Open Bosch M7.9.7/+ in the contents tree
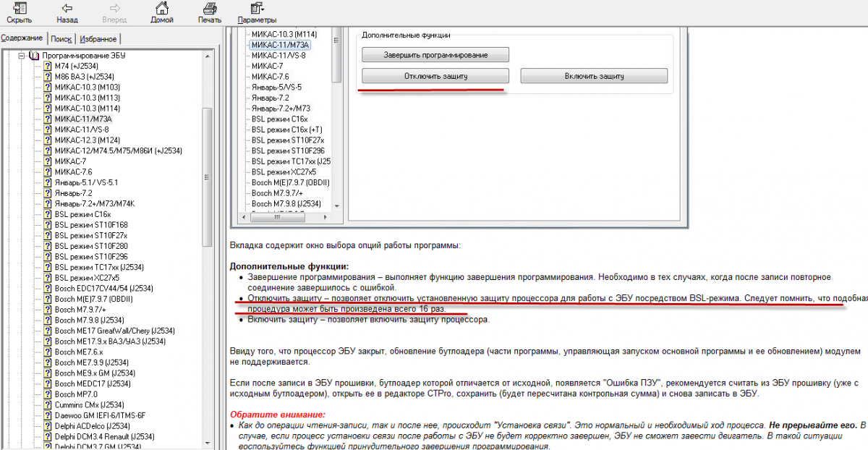This screenshot has width=868, height=450. click(80, 310)
